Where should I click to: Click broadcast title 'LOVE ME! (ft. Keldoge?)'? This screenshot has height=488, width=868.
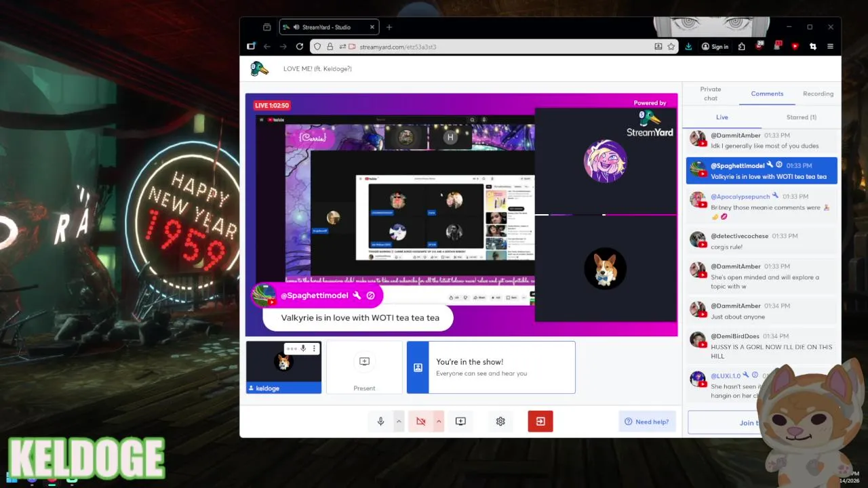click(x=317, y=68)
